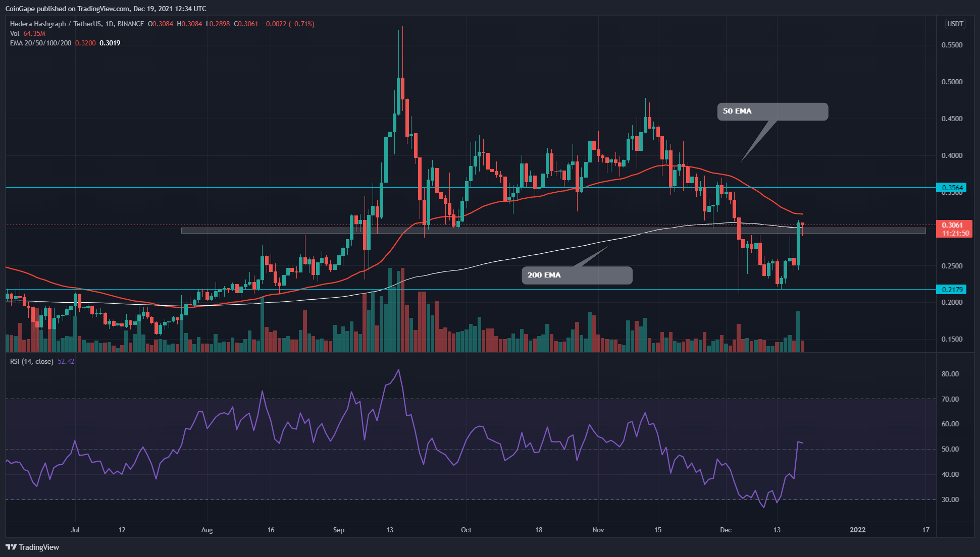
Task: Click the Vol 64.35M indicator label
Action: 28,33
